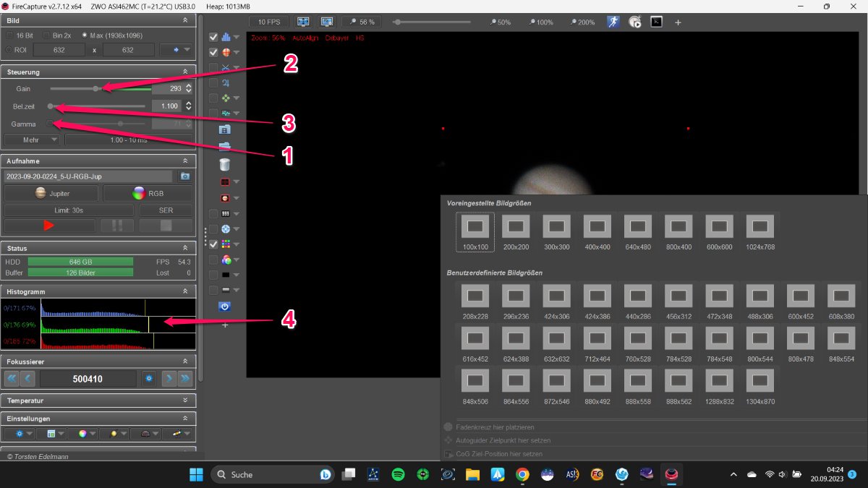Open the AutoRun runner icon in top toolbar
Viewport: 868px width, 488px height.
613,22
